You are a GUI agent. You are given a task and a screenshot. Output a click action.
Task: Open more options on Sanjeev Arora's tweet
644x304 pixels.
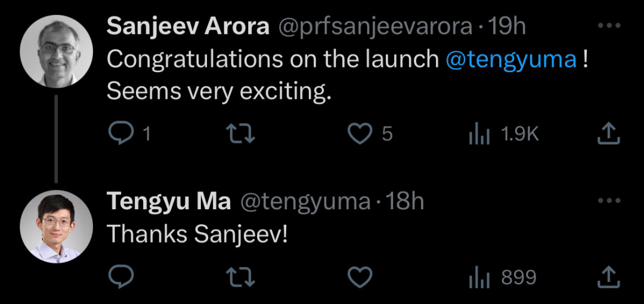point(609,26)
